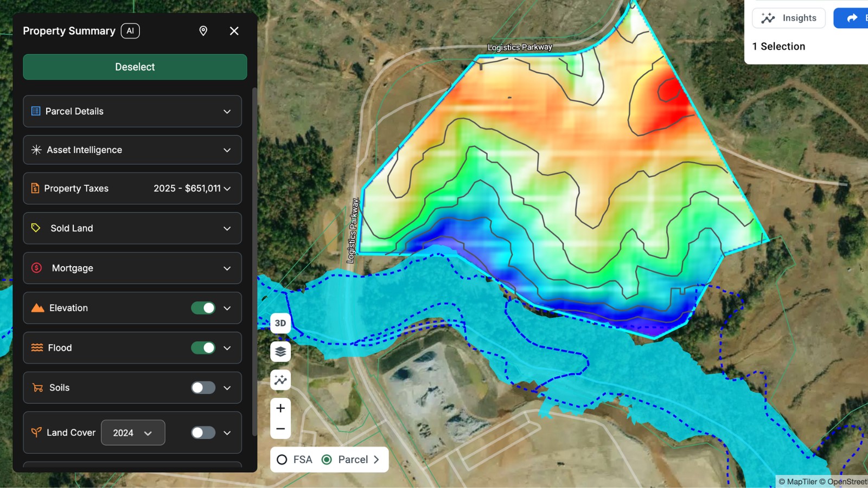
Task: Expand the Mortgage section
Action: tap(227, 268)
